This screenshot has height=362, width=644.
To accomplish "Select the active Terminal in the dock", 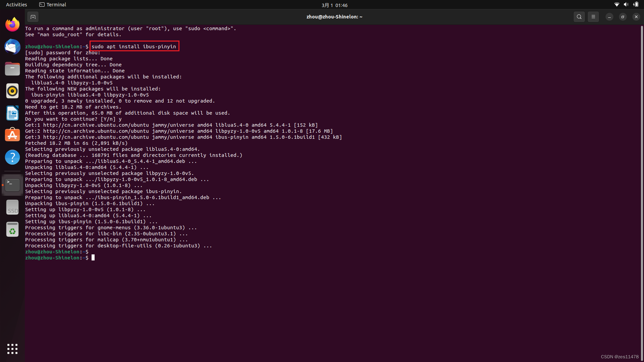I will tap(12, 184).
